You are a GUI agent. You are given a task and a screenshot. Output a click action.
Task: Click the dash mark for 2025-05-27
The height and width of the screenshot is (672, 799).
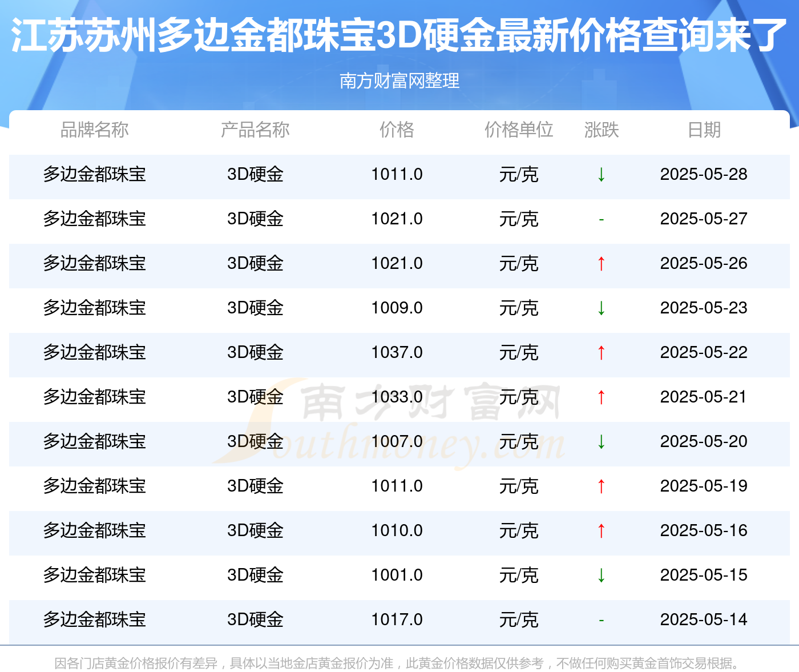click(601, 219)
